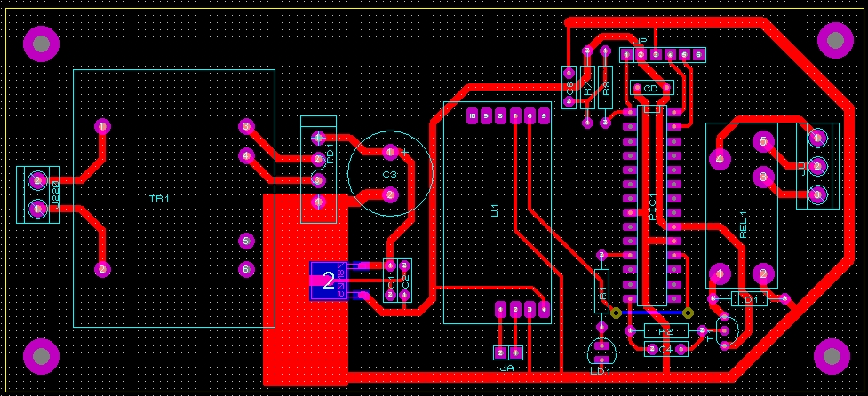Select pad 1 of capacitor C6
Screen dimensions: 868x396
pos(569,73)
